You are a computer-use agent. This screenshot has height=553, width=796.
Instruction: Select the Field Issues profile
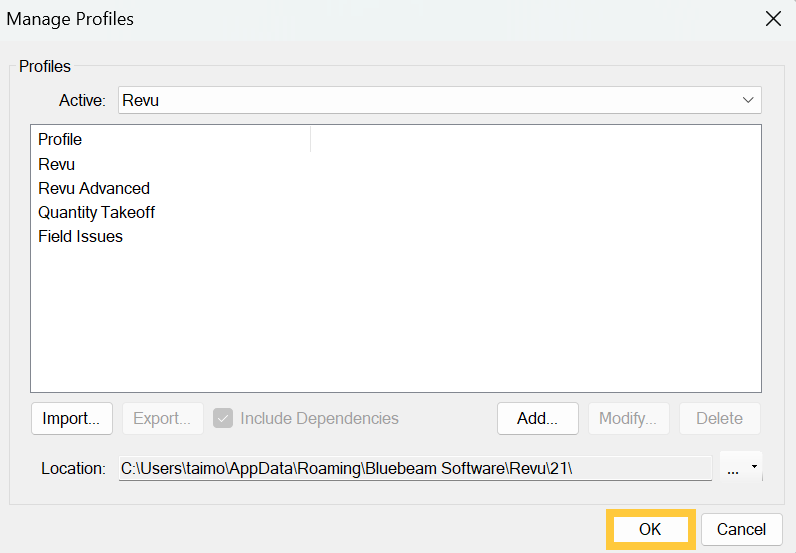(81, 236)
